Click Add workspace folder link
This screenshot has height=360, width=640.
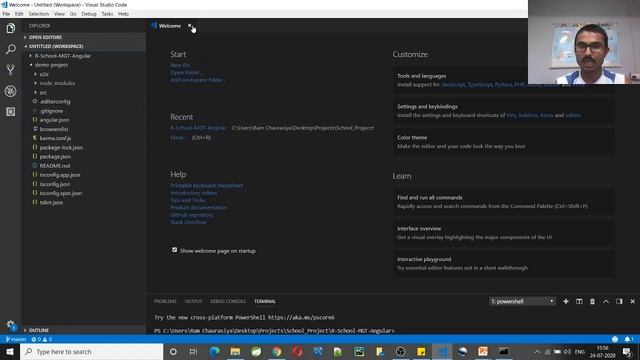198,80
